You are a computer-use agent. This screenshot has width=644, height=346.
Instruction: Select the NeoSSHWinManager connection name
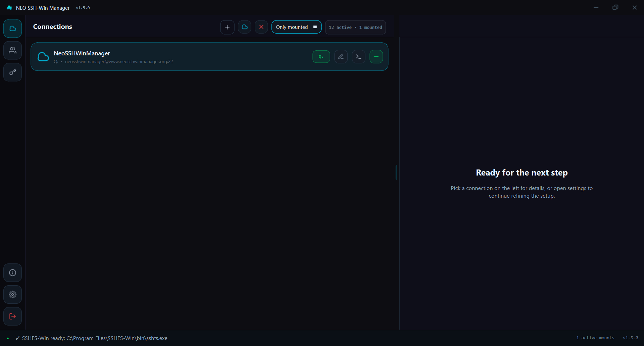(82, 53)
